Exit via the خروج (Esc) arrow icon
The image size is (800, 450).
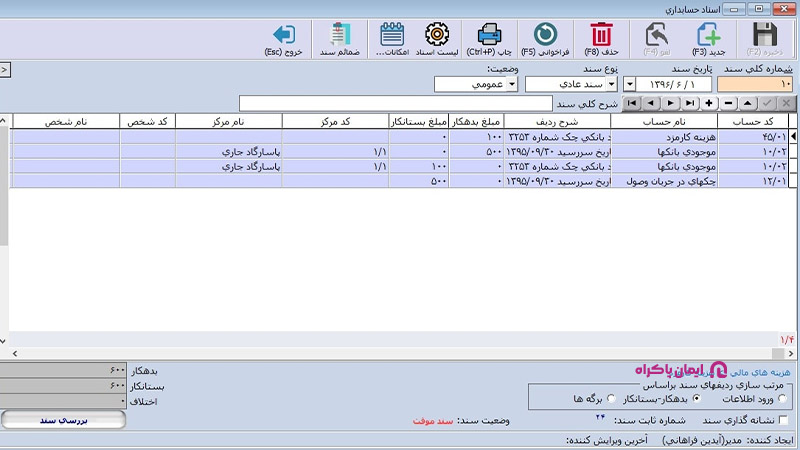click(284, 35)
